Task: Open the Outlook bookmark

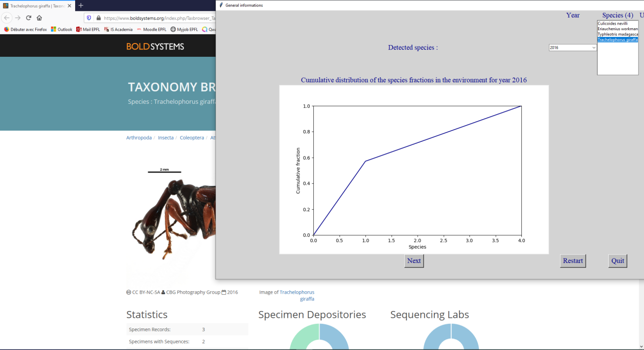Action: click(61, 29)
